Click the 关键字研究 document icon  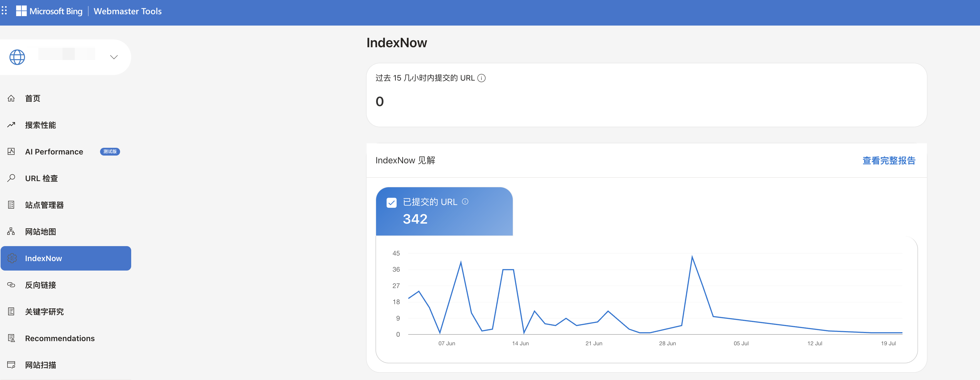(11, 312)
